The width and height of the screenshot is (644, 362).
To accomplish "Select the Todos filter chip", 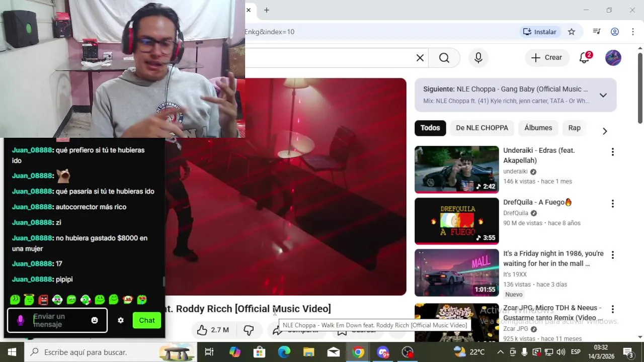I will [x=430, y=128].
